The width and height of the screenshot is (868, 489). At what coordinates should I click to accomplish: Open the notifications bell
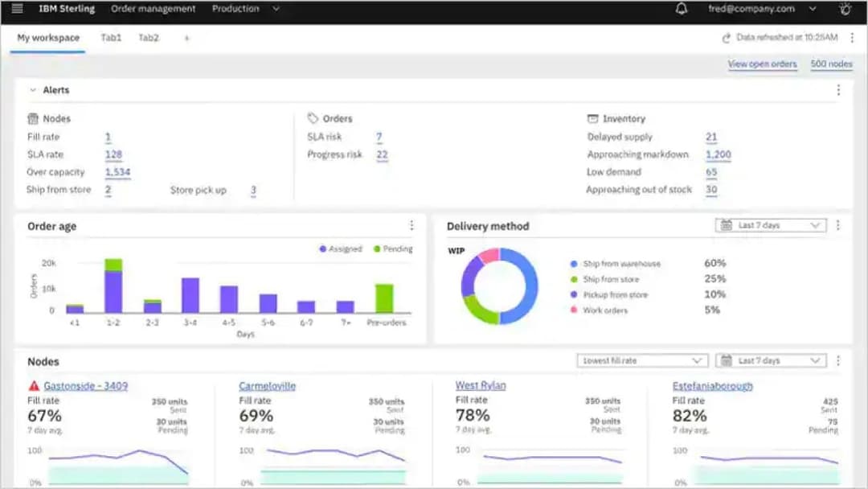point(682,9)
